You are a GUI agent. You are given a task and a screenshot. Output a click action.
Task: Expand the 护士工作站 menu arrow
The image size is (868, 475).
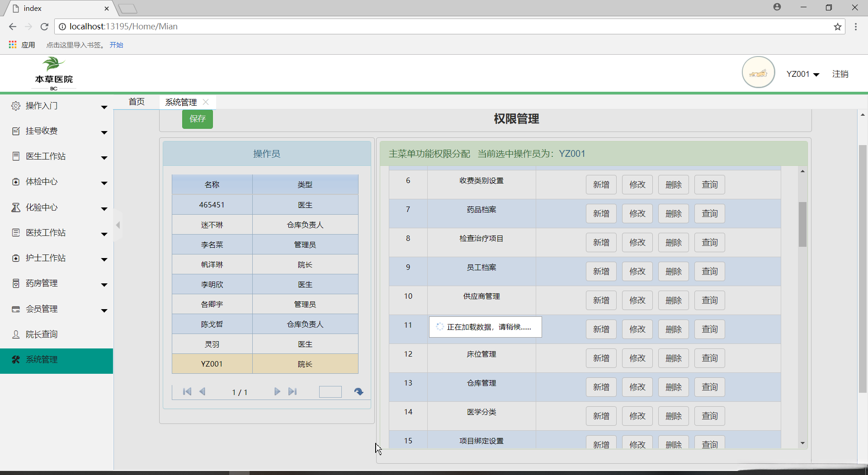pyautogui.click(x=104, y=259)
